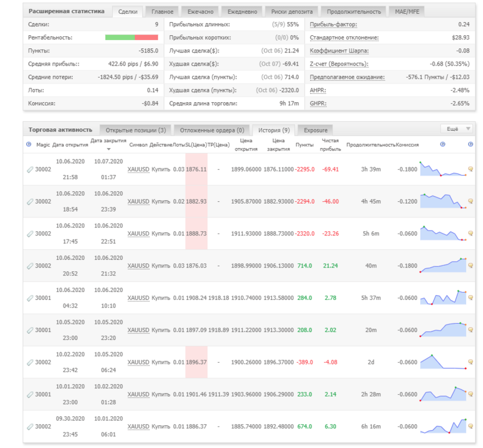Click the Прибыль-фактор label link
The height and width of the screenshot is (448, 483).
point(333,24)
